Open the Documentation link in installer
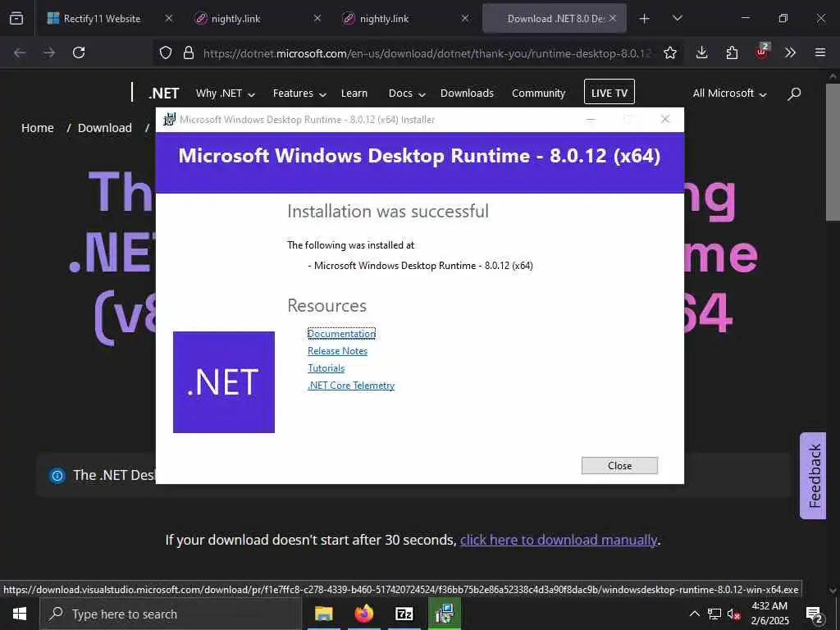This screenshot has height=630, width=840. (341, 333)
